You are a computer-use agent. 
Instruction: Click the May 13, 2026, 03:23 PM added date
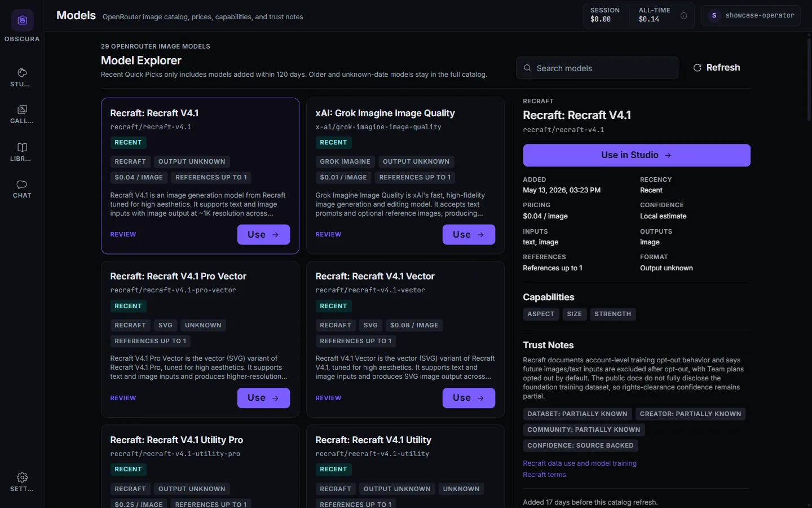tap(562, 190)
